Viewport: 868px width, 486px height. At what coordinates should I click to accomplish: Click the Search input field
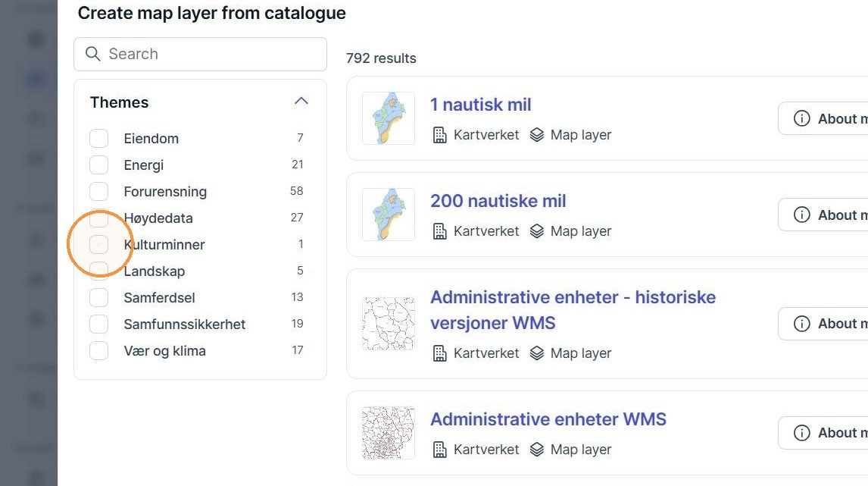pos(201,55)
